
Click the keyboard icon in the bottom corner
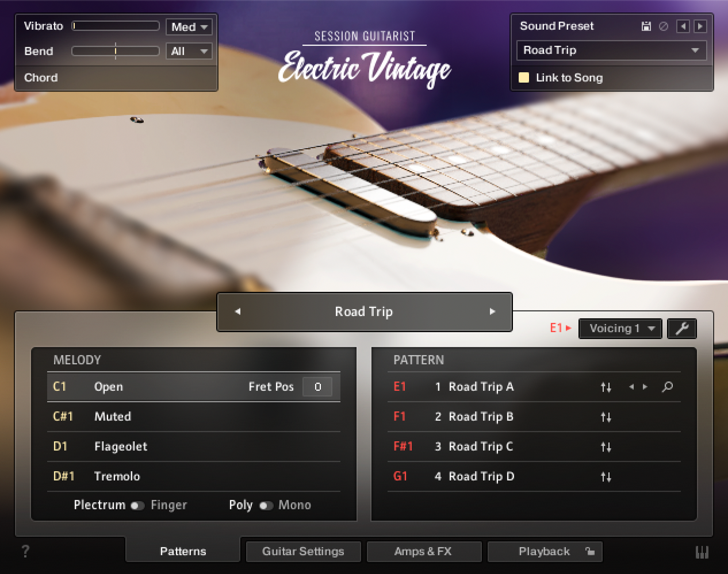click(702, 551)
